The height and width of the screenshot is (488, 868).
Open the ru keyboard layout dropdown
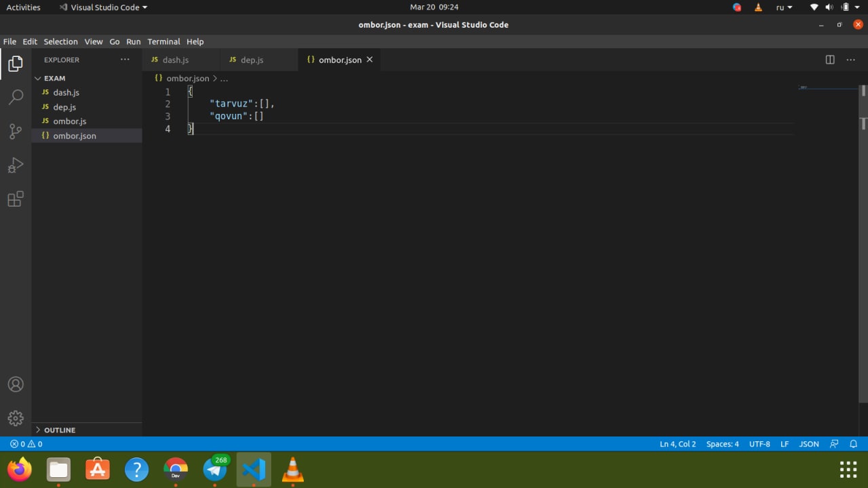click(x=784, y=7)
